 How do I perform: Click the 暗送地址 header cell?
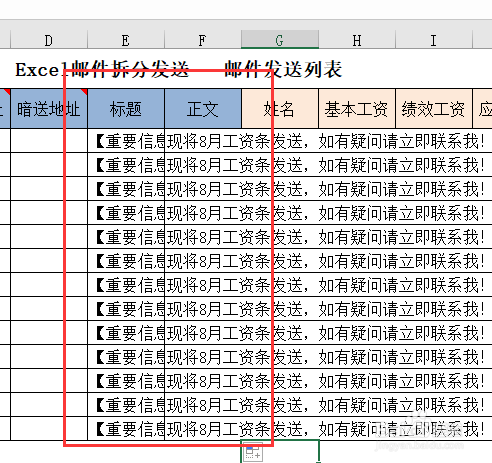tap(49, 109)
